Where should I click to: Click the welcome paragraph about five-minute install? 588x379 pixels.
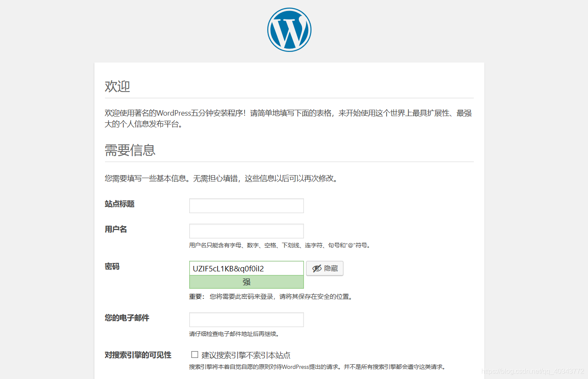pos(288,119)
